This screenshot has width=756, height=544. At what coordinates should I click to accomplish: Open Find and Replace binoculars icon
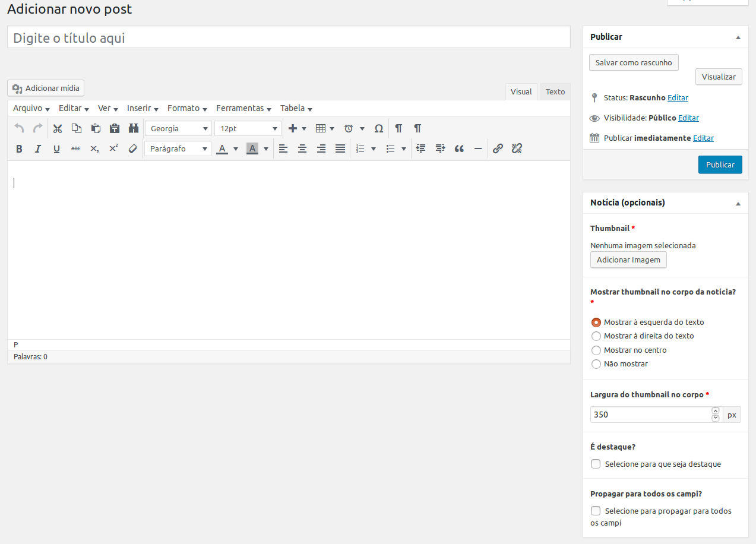[134, 128]
